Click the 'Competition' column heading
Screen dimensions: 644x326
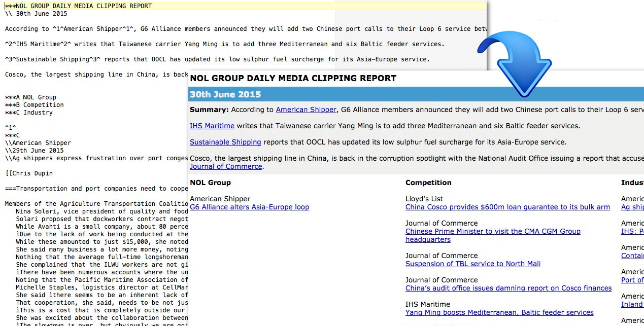pos(428,183)
